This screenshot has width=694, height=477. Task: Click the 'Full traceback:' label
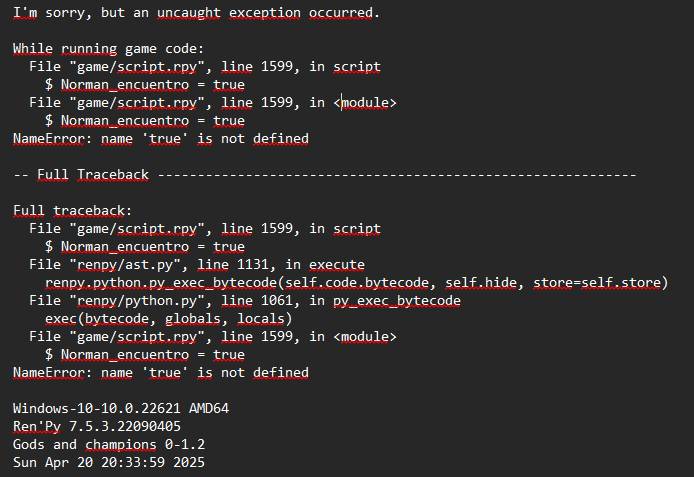(73, 211)
